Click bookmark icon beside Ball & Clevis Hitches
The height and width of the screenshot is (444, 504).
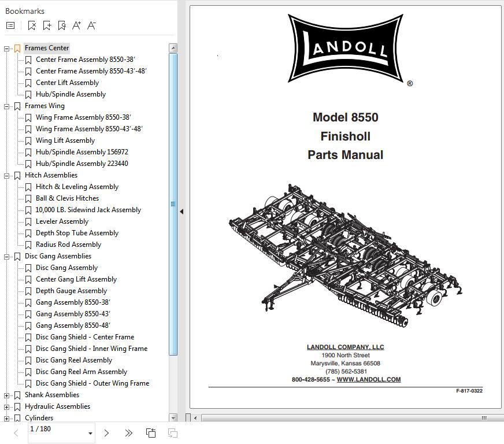click(x=28, y=199)
